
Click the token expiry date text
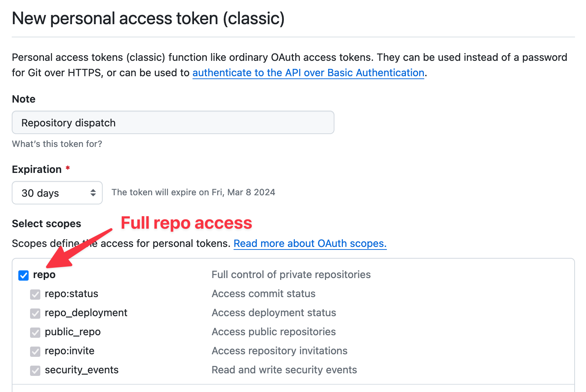(193, 192)
